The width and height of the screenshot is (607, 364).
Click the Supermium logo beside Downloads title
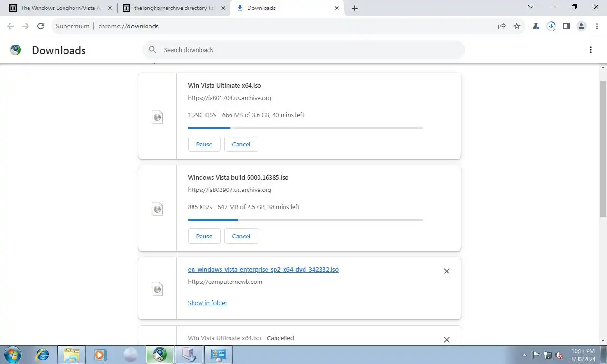[16, 50]
